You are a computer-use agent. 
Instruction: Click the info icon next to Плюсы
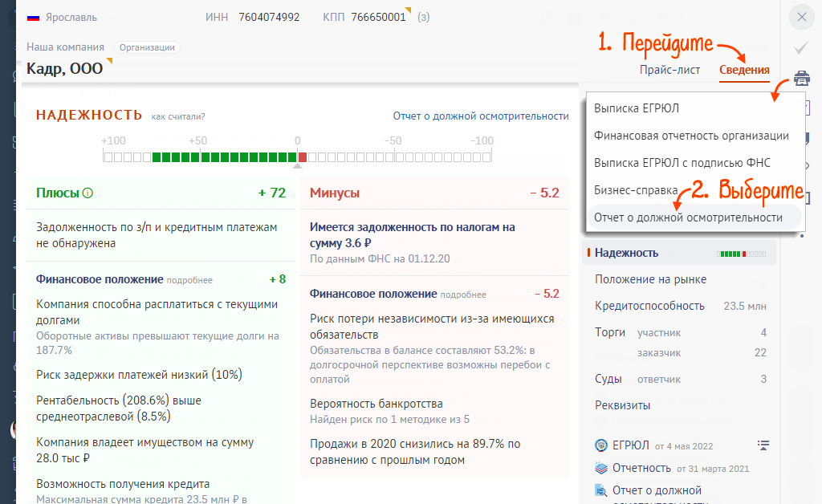(x=88, y=193)
